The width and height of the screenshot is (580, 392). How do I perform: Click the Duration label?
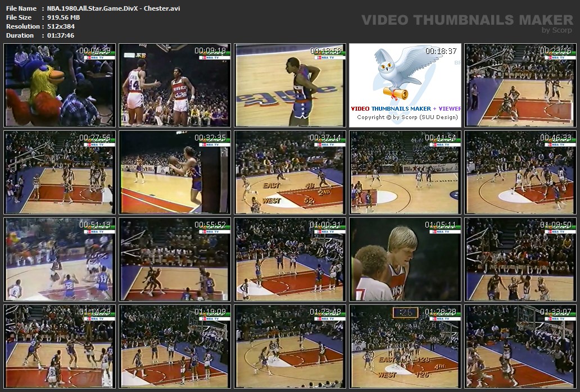point(20,35)
